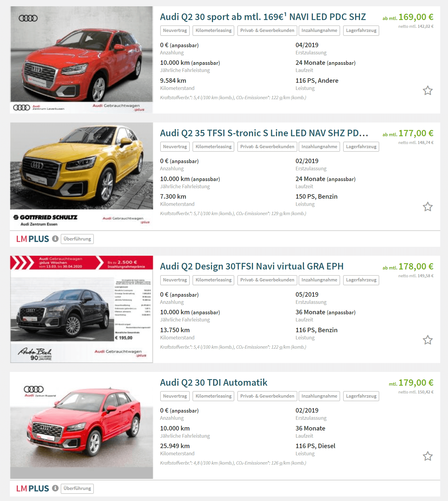This screenshot has height=501, width=448.
Task: Click Inzahlungnahme tag on Q2 35 TFSI
Action: [x=319, y=147]
